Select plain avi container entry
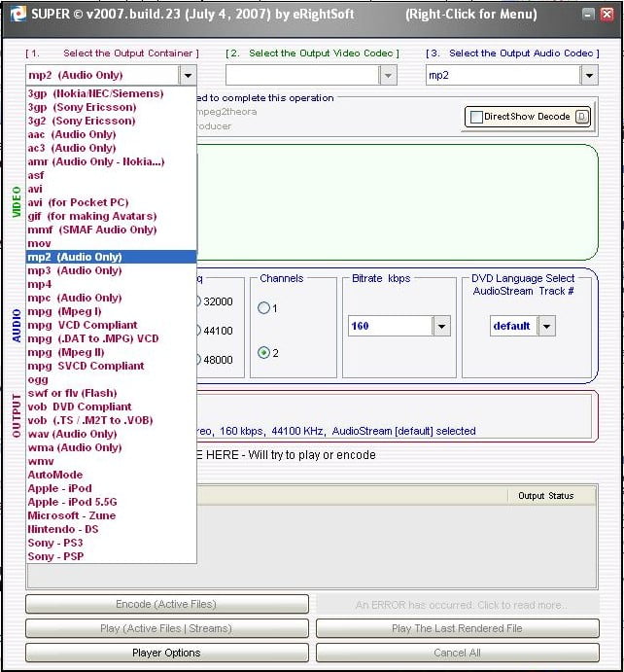This screenshot has width=624, height=672. click(112, 189)
